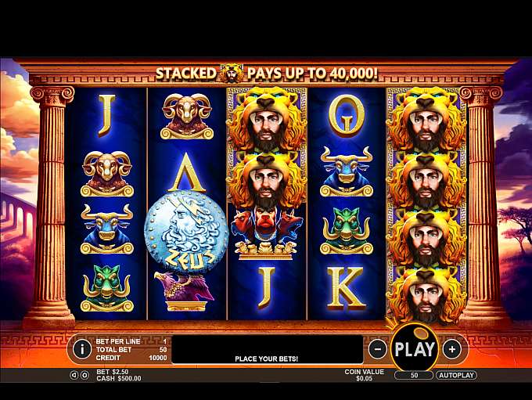This screenshot has width=532, height=400.
Task: Click the green boar symbol on first reel
Action: tap(107, 289)
